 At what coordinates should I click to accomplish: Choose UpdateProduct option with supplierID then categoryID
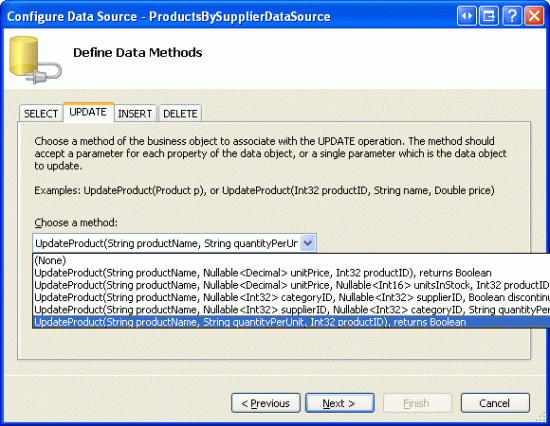[x=291, y=310]
